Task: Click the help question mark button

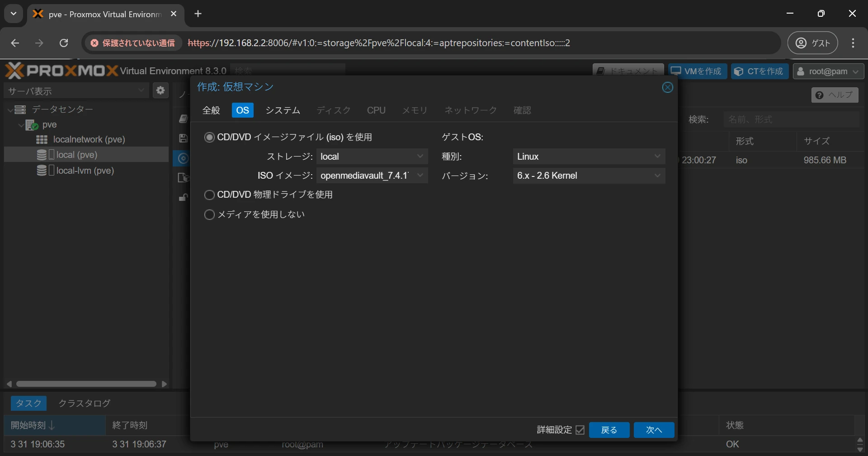Action: tap(835, 95)
